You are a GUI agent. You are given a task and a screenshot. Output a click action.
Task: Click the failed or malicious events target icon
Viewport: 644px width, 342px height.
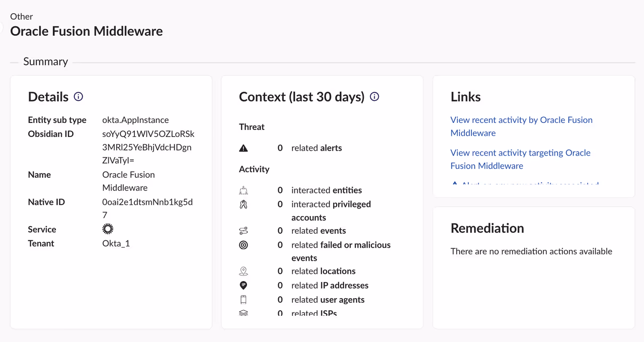coord(244,245)
